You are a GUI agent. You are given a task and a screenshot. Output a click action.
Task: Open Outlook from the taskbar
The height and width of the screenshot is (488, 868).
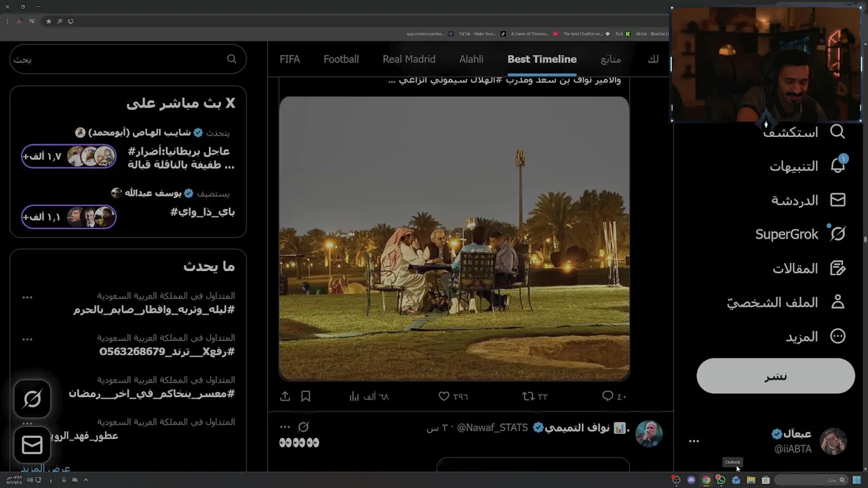click(x=736, y=480)
